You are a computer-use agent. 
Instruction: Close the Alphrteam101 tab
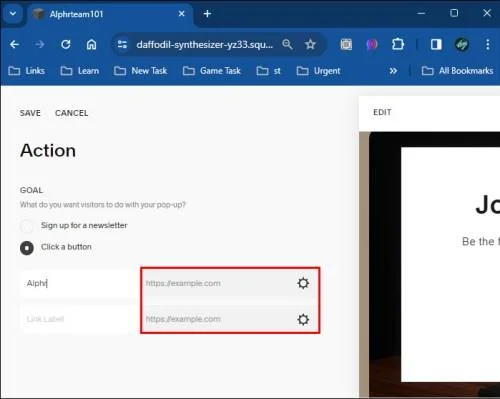pyautogui.click(x=181, y=14)
